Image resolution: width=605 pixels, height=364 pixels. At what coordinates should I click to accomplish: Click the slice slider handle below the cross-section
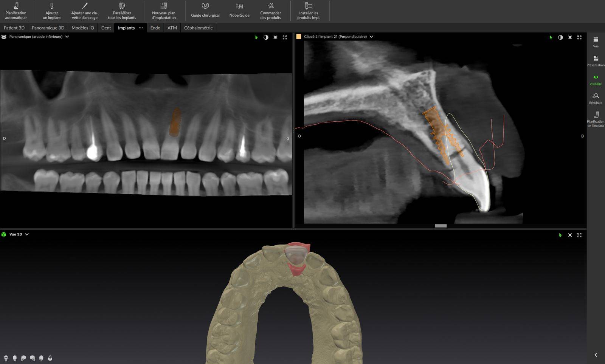(x=441, y=226)
